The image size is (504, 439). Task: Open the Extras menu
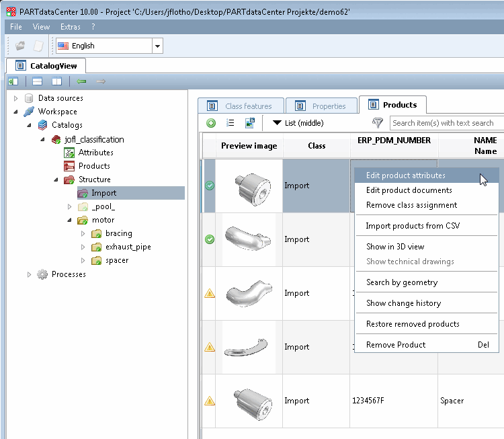(x=71, y=27)
